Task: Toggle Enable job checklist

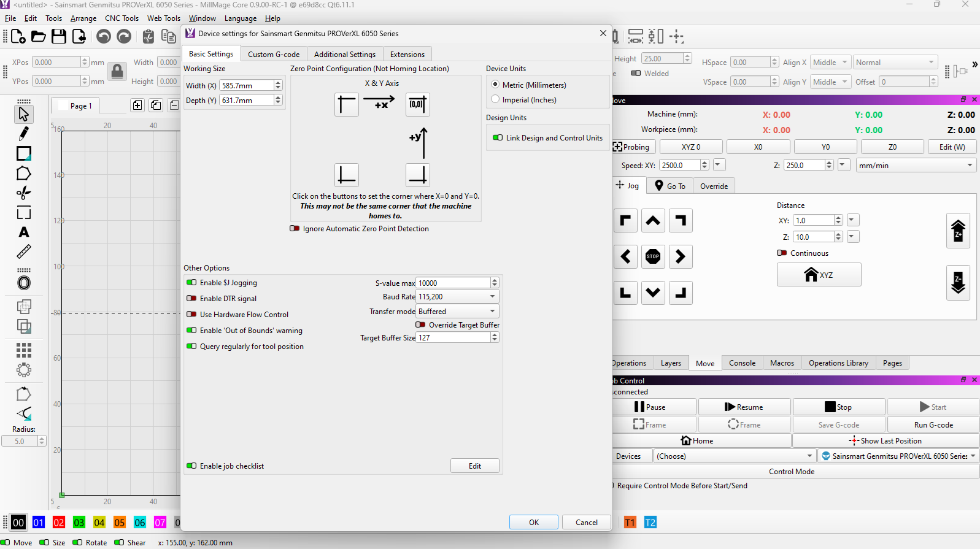Action: 191,466
